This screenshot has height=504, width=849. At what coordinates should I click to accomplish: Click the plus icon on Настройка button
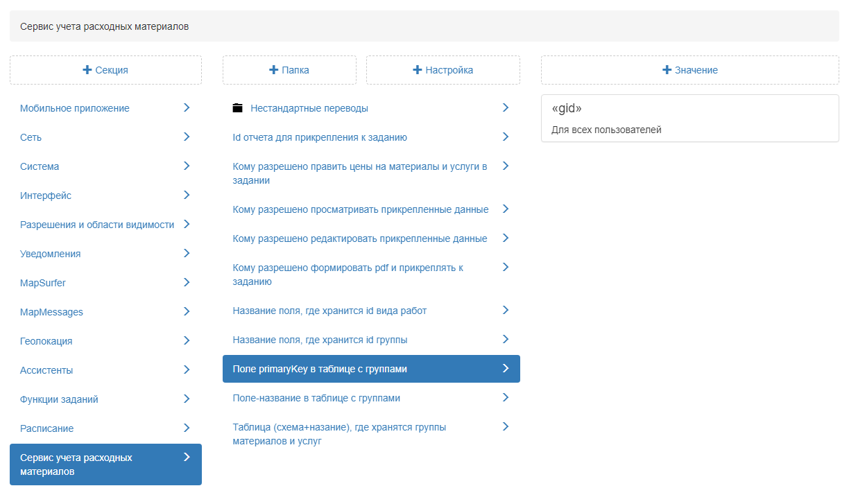pos(418,70)
